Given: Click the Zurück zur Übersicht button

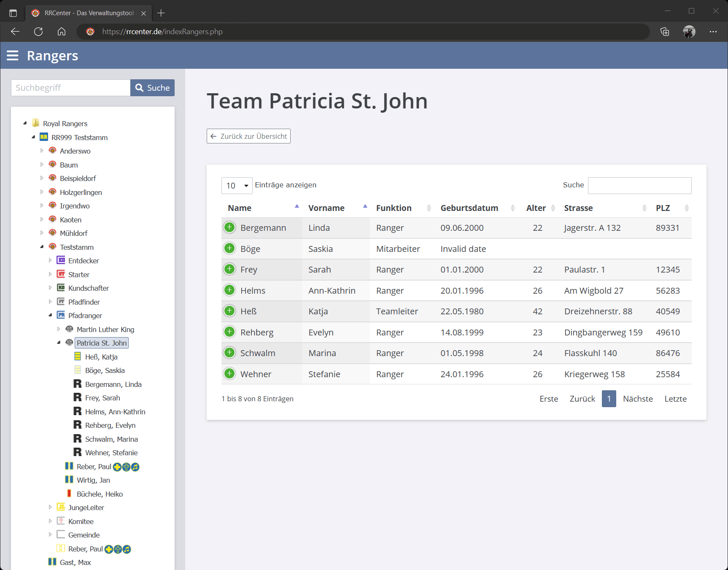Looking at the screenshot, I should click(x=248, y=136).
